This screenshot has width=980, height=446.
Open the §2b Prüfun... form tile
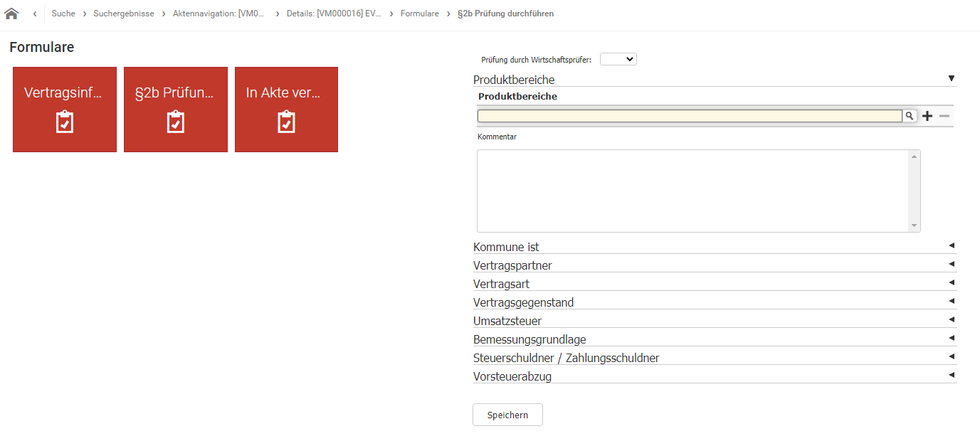(x=176, y=110)
